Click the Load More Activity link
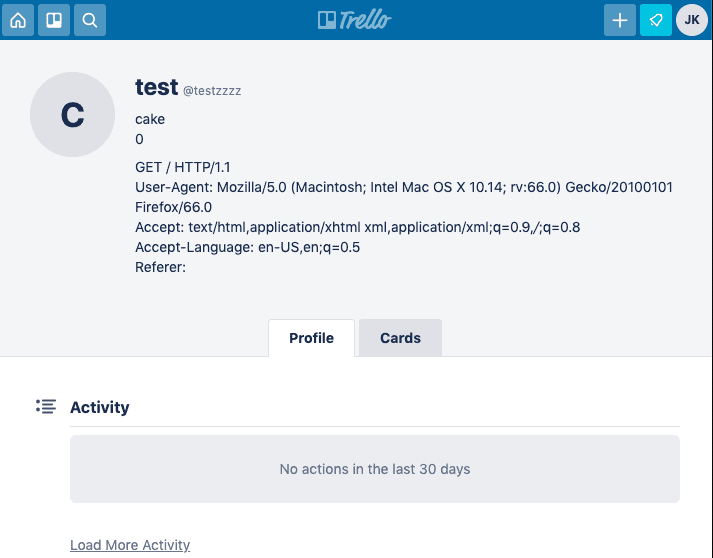The height and width of the screenshot is (558, 713). (x=130, y=545)
